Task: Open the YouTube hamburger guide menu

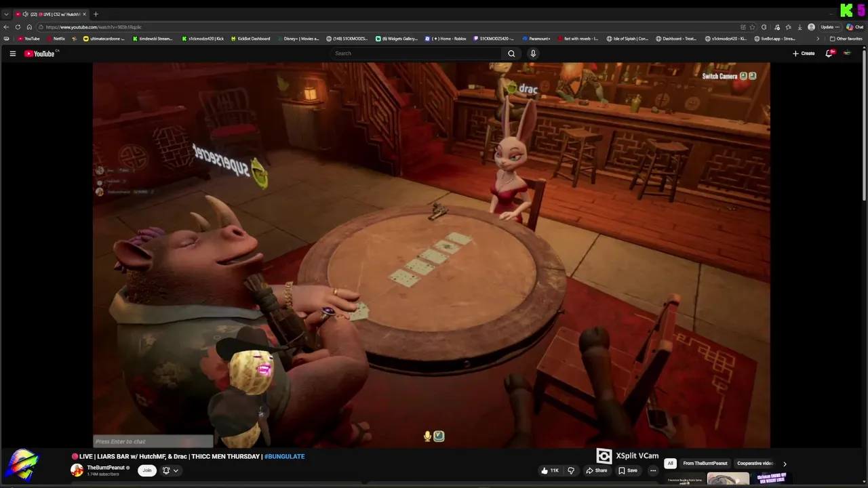Action: click(x=12, y=54)
